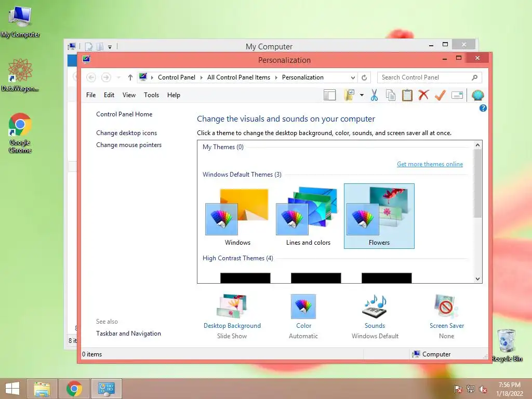The image size is (532, 399).
Task: Click the Control Panel breadcrumb
Action: pos(177,77)
